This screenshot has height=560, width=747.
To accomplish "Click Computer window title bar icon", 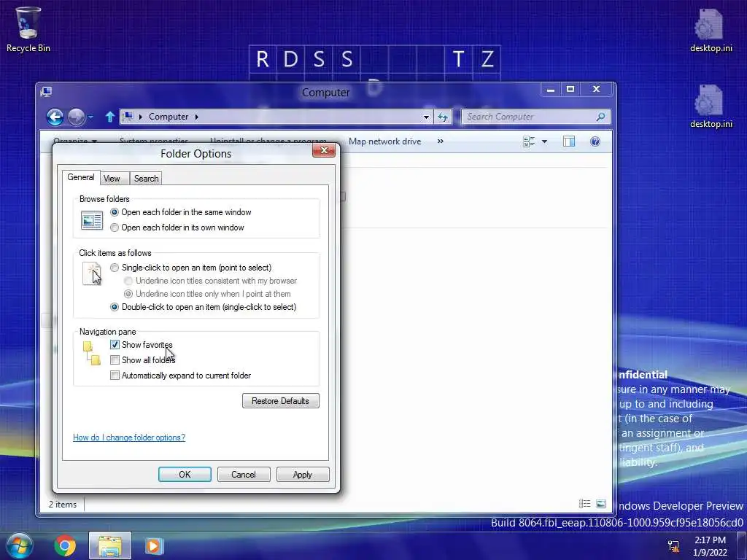I will (x=46, y=91).
